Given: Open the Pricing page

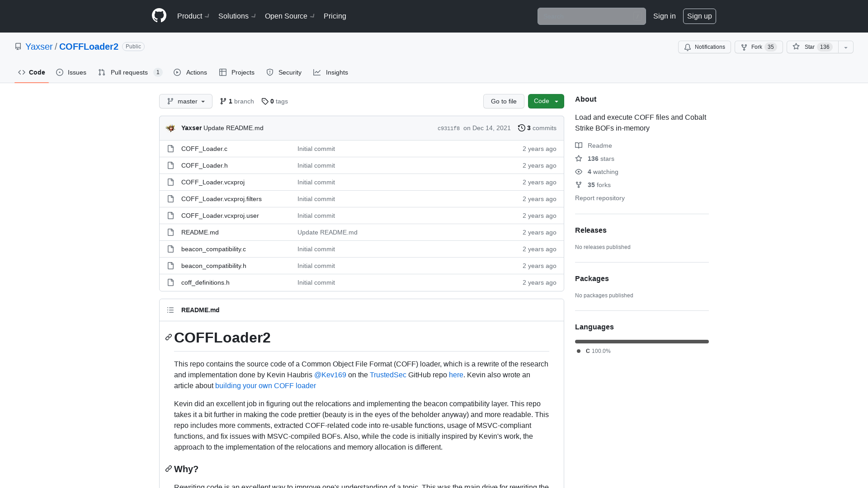Looking at the screenshot, I should pyautogui.click(x=335, y=16).
